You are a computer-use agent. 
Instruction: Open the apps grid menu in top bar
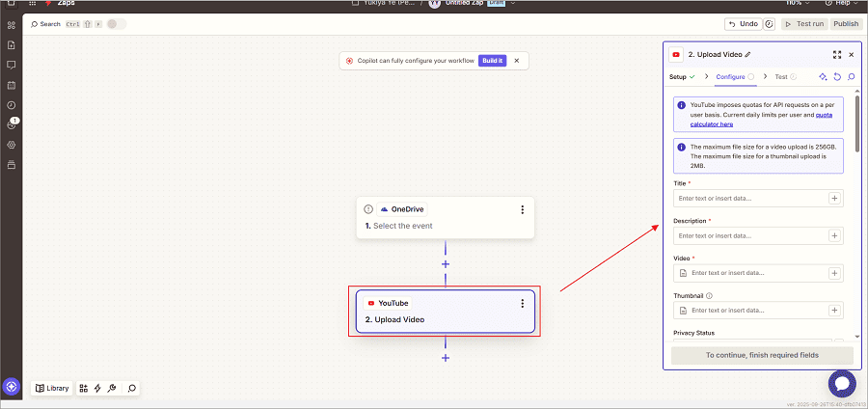click(x=32, y=3)
